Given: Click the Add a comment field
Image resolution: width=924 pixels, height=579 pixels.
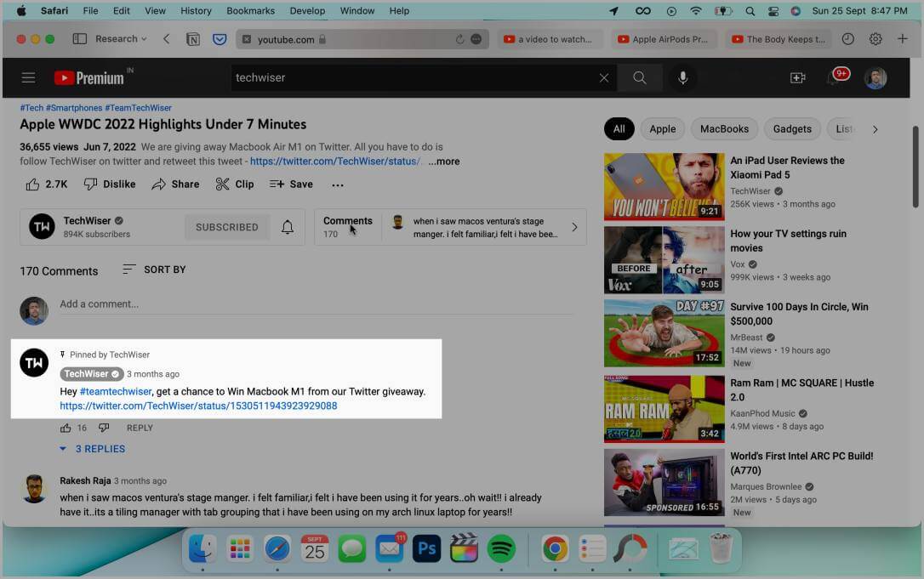Looking at the screenshot, I should point(317,304).
